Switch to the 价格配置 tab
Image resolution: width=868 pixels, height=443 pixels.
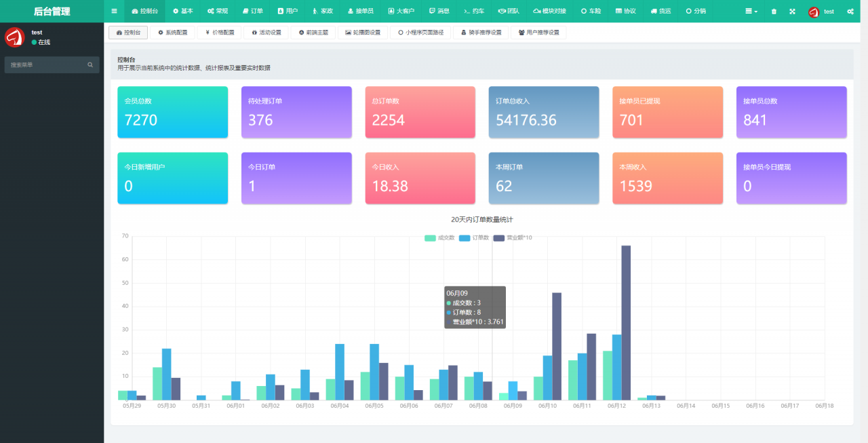tap(219, 33)
